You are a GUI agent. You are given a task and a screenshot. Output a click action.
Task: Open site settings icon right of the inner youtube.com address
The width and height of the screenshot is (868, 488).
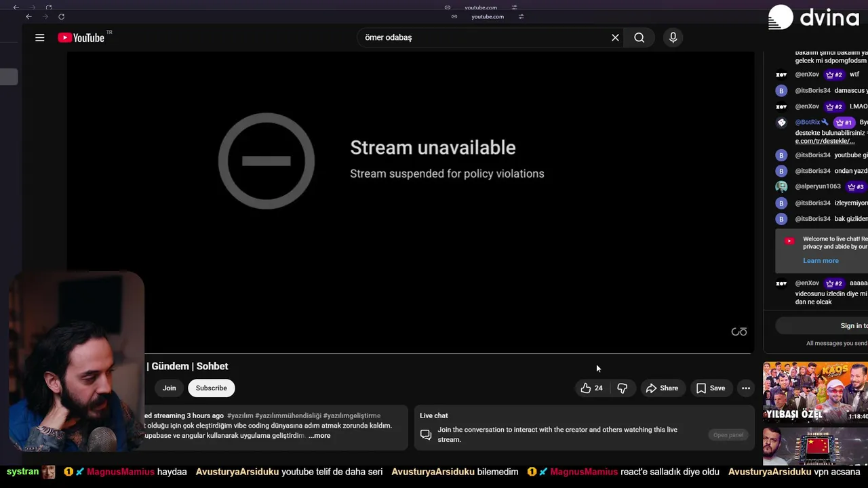(521, 17)
